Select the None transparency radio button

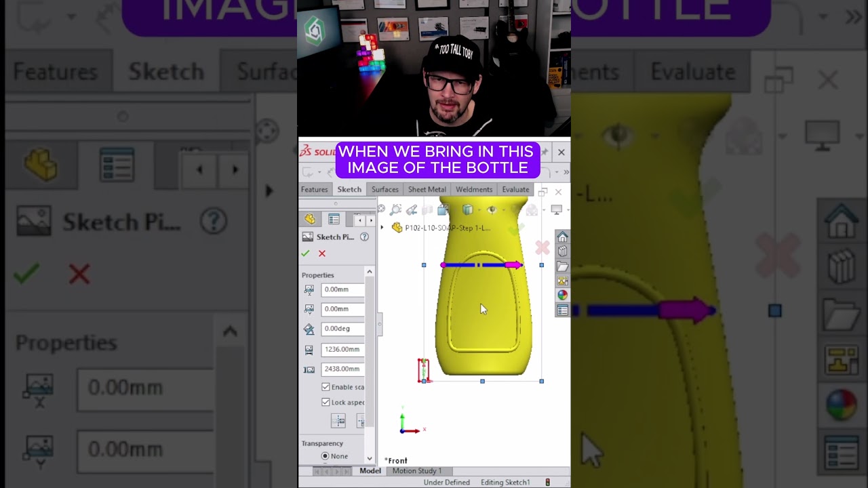tap(325, 456)
